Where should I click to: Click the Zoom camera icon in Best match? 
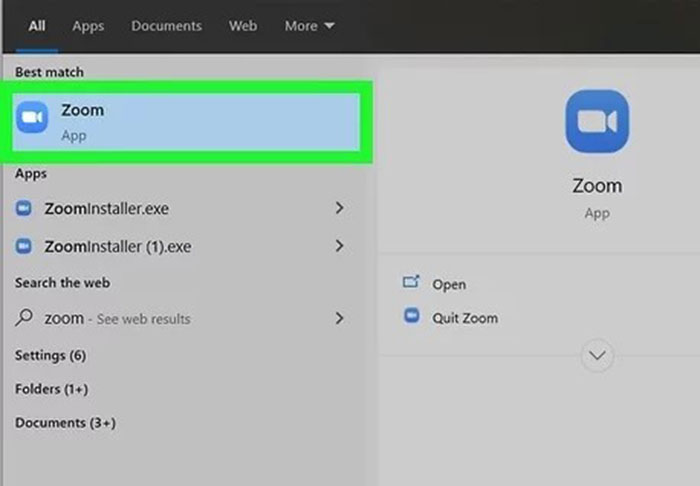coord(32,117)
